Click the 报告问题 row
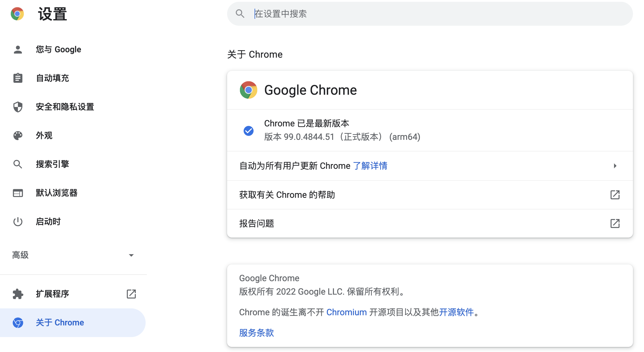 (430, 224)
